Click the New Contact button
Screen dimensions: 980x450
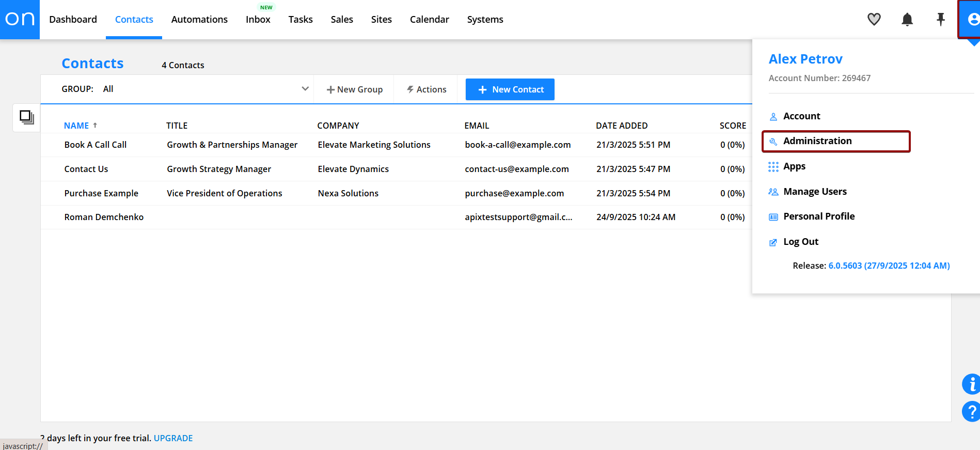pyautogui.click(x=510, y=89)
